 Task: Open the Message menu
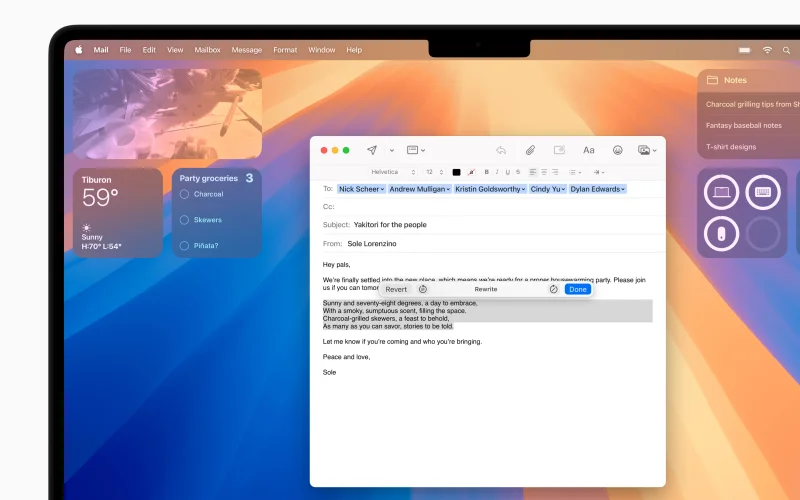click(x=246, y=49)
